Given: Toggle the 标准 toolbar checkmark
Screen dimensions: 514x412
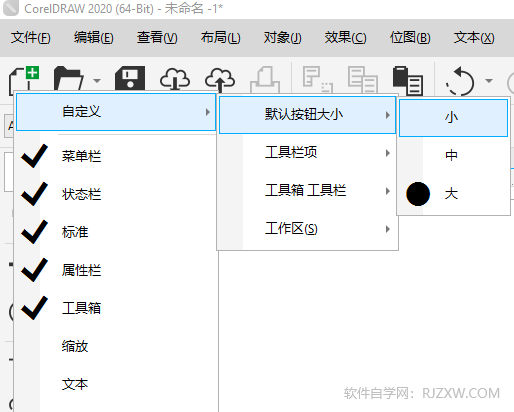Looking at the screenshot, I should pos(116,232).
